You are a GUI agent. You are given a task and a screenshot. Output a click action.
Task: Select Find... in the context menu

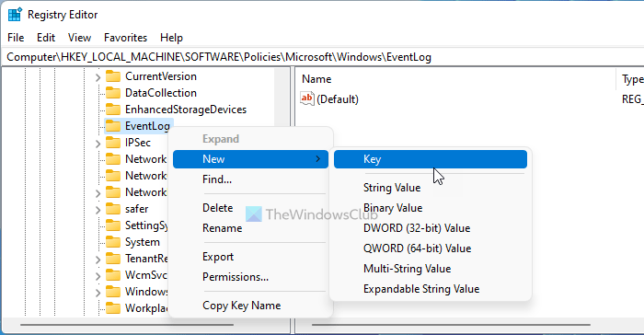(x=250, y=179)
